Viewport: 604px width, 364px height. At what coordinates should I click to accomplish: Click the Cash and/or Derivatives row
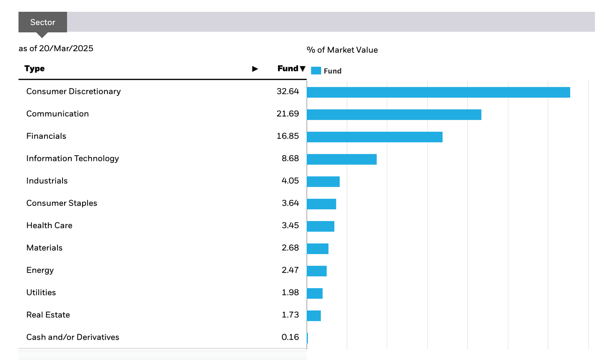point(163,337)
